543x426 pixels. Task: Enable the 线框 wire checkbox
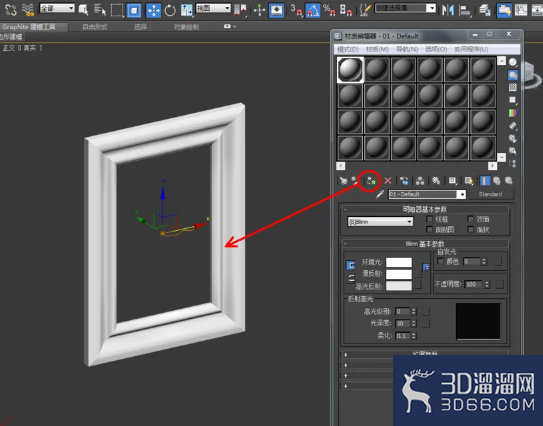click(429, 219)
